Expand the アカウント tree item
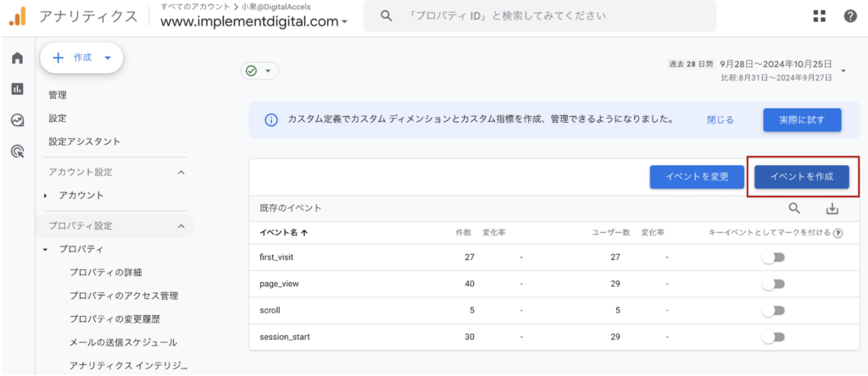The width and height of the screenshot is (868, 376). [x=45, y=195]
